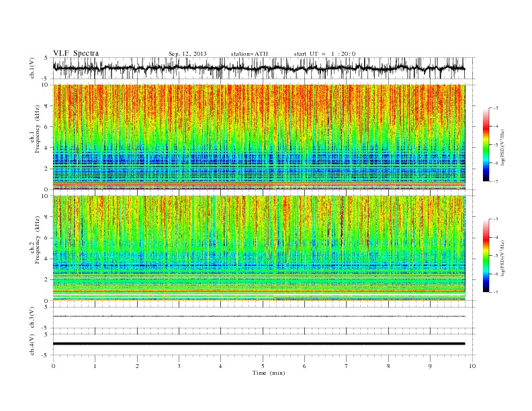
Task: Click the "-5" value on ch.1 color bar
Action: [x=495, y=145]
